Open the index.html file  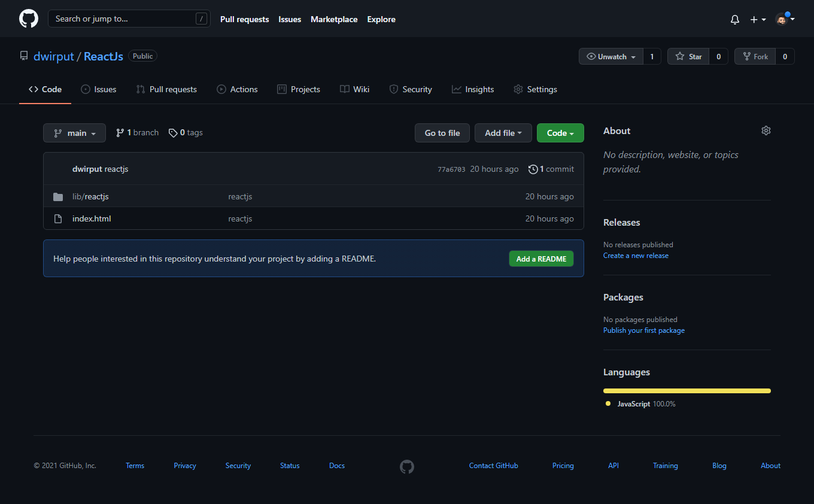[92, 218]
